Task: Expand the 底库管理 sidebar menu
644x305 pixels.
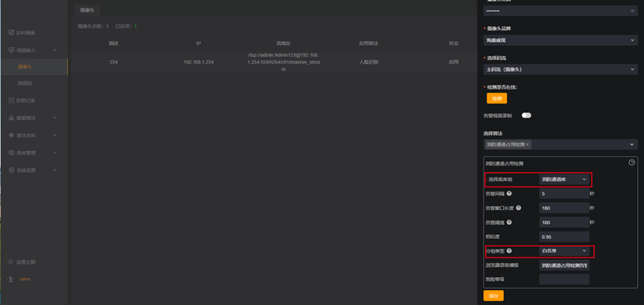Action: (55, 152)
